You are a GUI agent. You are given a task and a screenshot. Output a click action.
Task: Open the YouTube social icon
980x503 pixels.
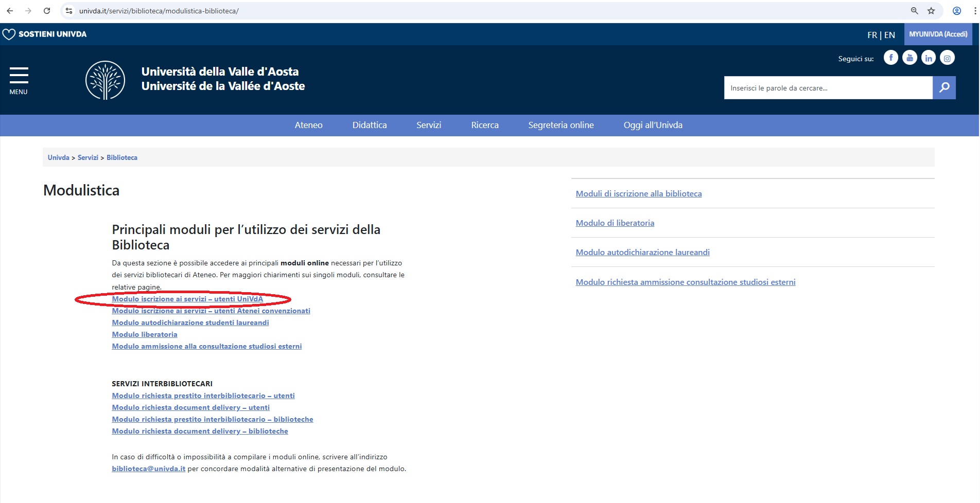[x=909, y=58]
